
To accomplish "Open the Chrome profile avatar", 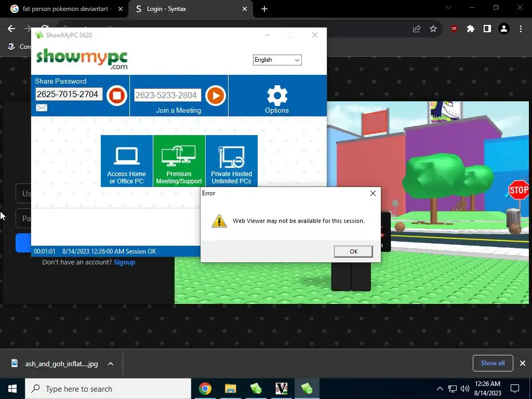I will (504, 29).
